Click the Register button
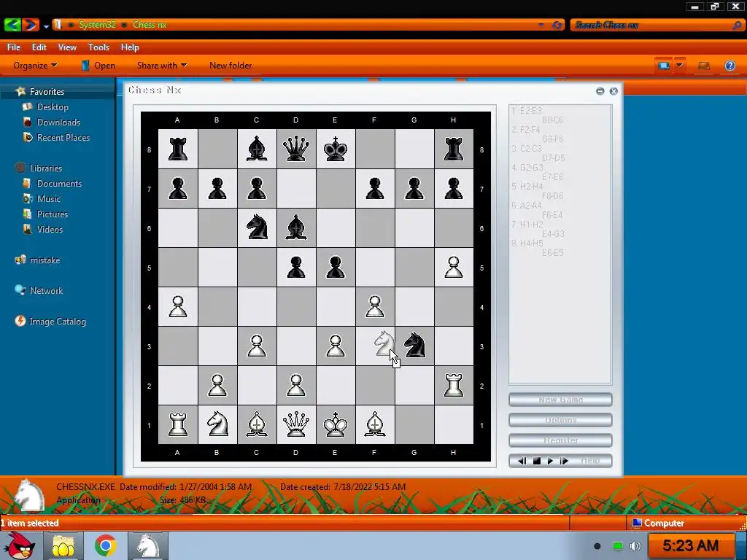Viewport: 747px width, 560px height. [x=560, y=440]
